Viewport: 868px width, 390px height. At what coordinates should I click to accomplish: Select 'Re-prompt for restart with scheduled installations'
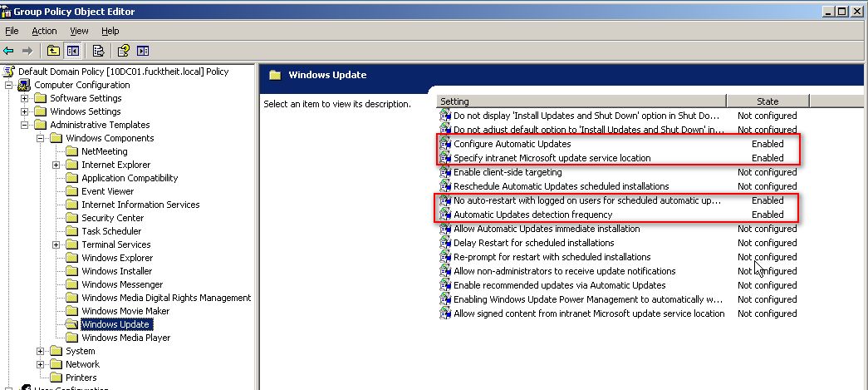552,257
